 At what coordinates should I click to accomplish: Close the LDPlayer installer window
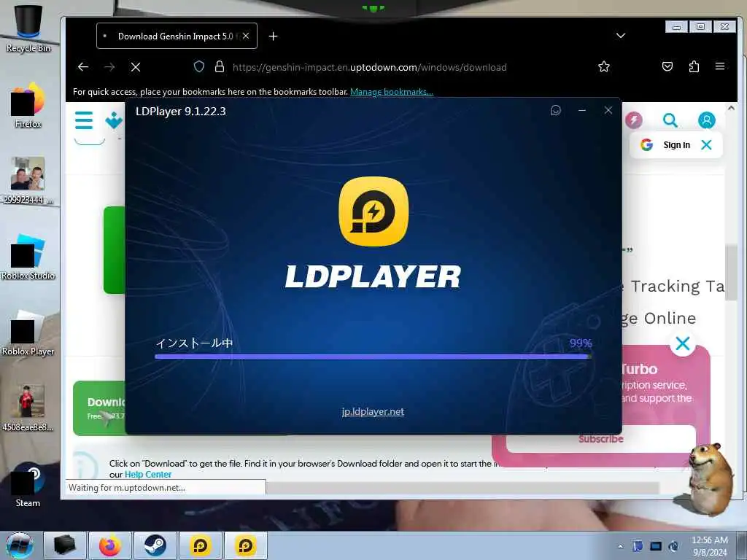pyautogui.click(x=608, y=110)
